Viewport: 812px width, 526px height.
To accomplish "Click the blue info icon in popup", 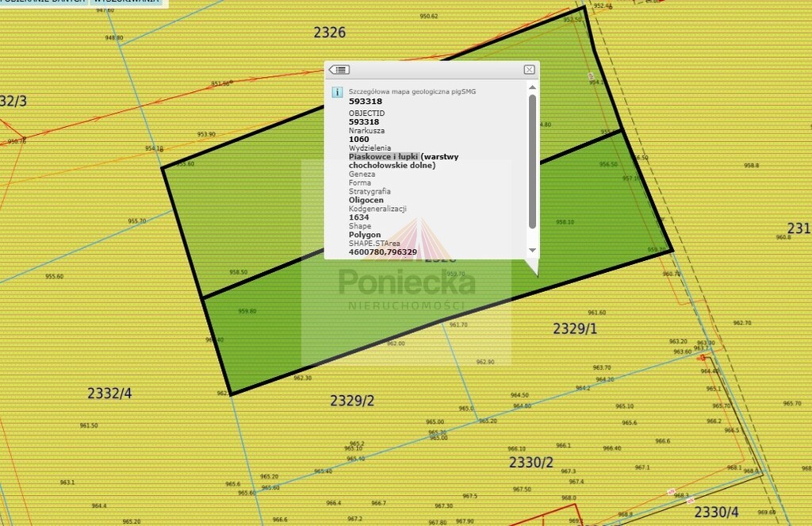I will coord(337,92).
